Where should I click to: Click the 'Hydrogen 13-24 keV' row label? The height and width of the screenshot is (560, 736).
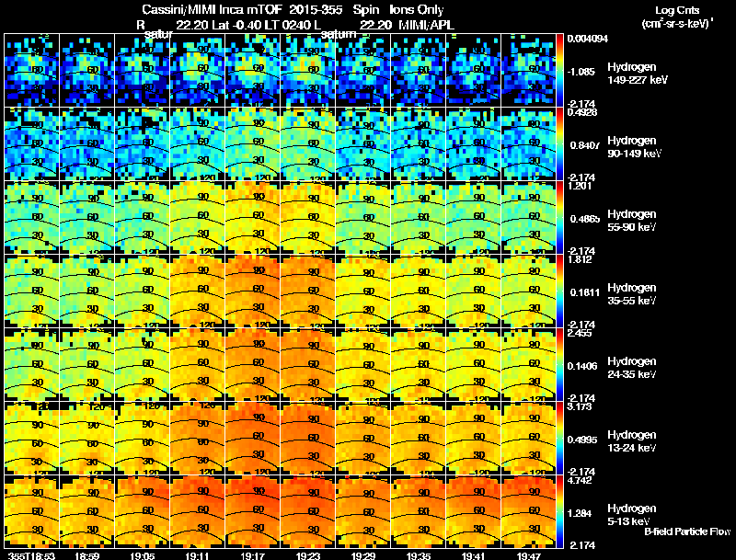coord(631,441)
